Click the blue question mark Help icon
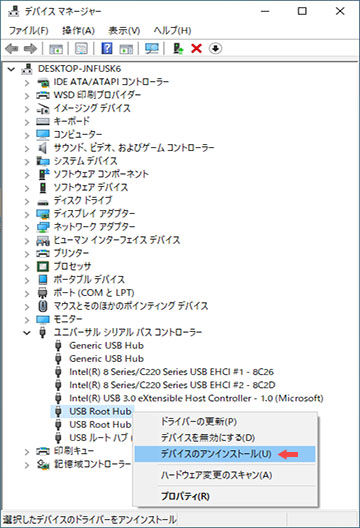Viewport: 360px width, 528px height. (107, 48)
